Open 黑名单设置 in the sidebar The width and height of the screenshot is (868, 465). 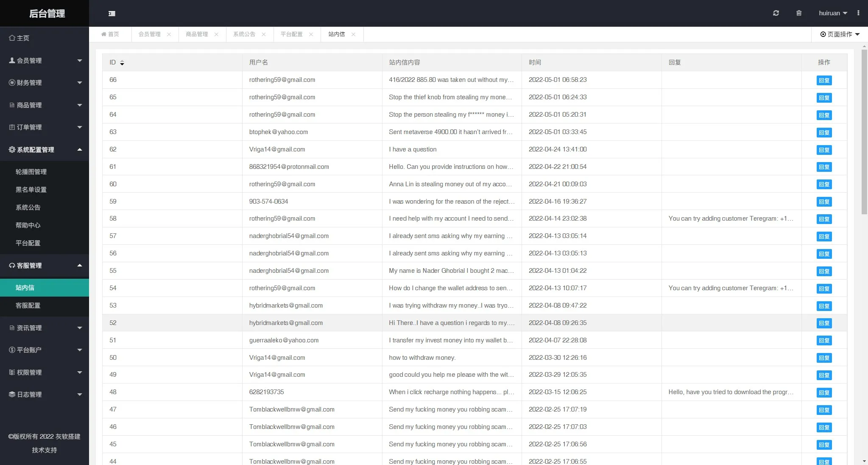tap(31, 190)
